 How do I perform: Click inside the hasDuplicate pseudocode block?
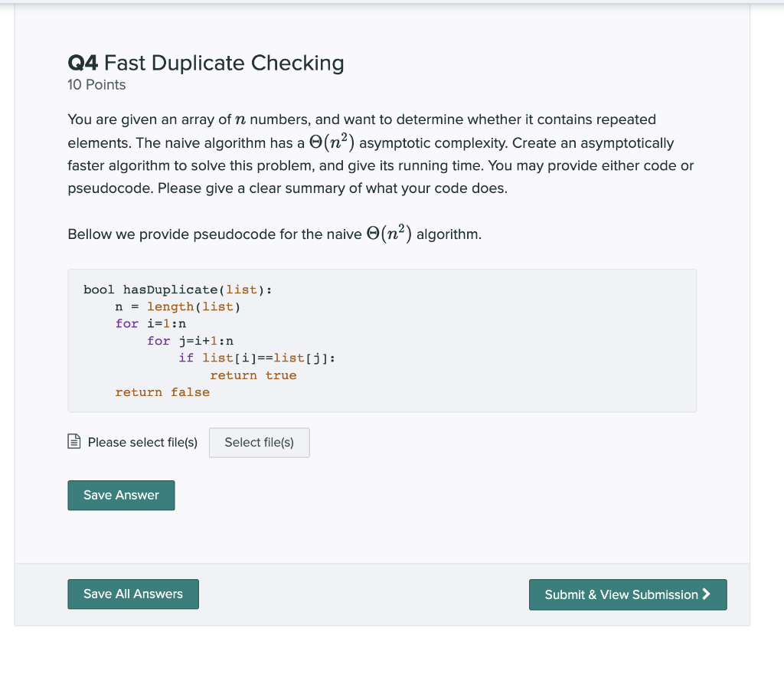(382, 340)
